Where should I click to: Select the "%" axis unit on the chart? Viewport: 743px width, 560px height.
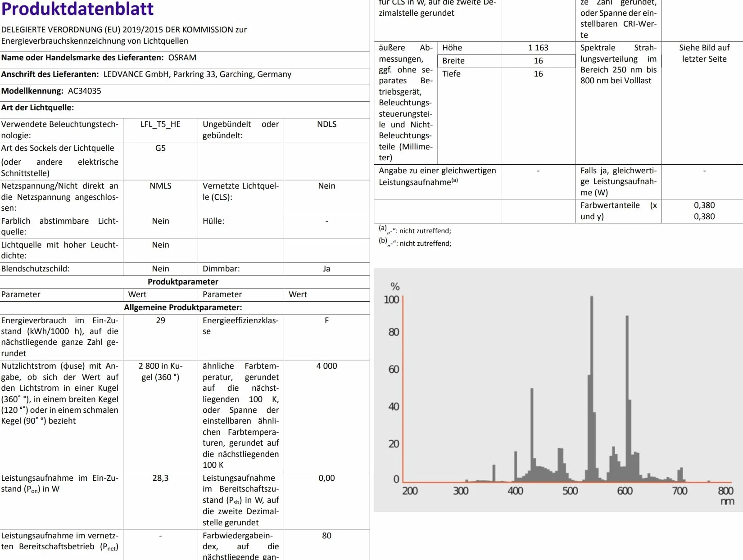395,287
